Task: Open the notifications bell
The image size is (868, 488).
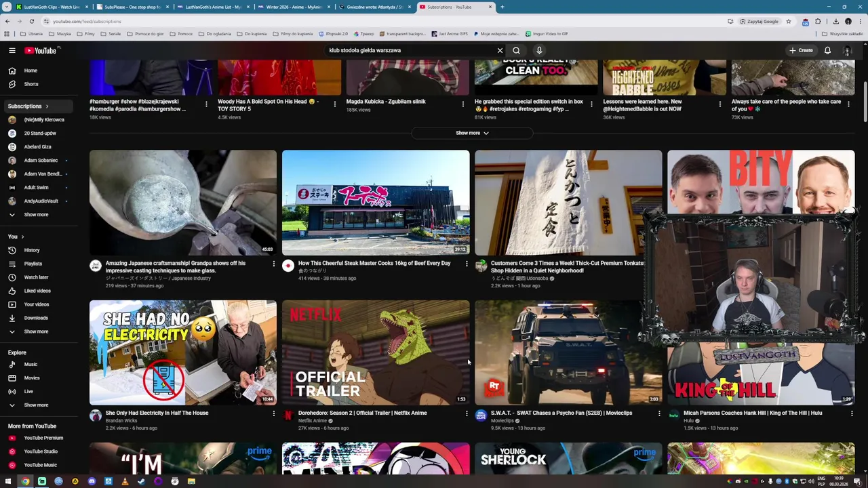Action: click(x=827, y=50)
